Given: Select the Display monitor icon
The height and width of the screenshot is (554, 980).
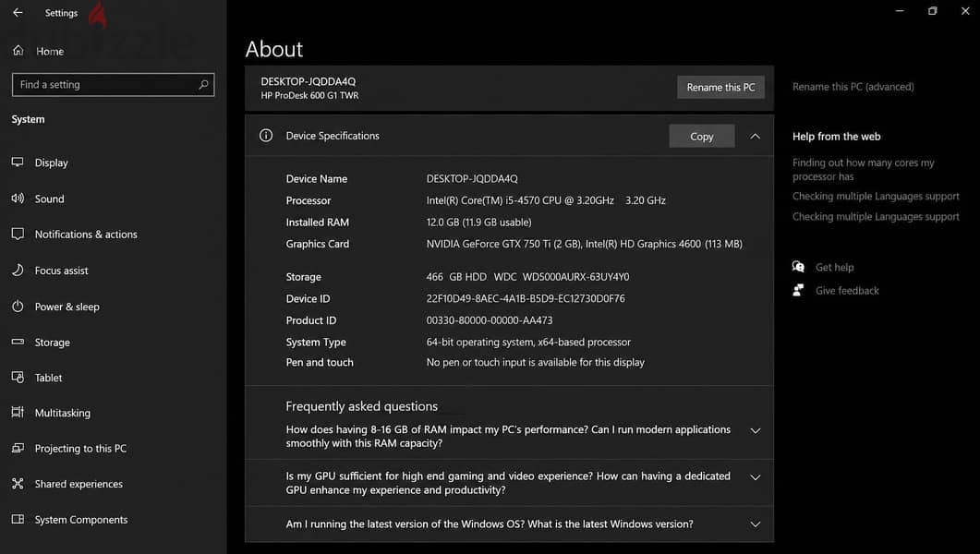Looking at the screenshot, I should click(18, 163).
